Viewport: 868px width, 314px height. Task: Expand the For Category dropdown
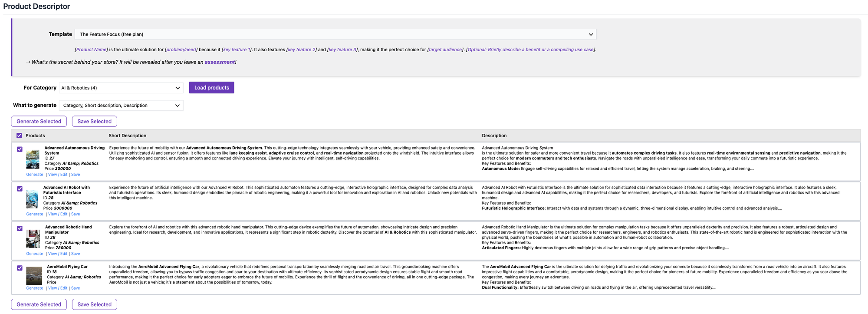click(121, 88)
